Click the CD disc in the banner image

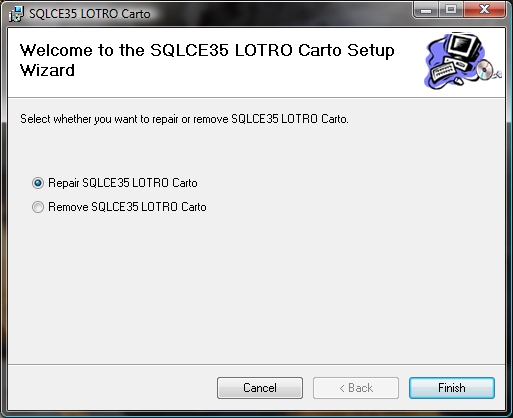(x=485, y=70)
